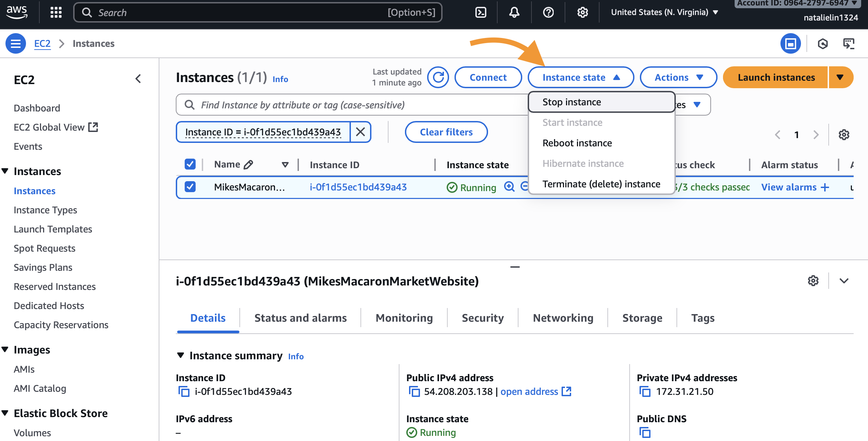The width and height of the screenshot is (868, 441).
Task: Open the AWS services grid menu
Action: 56,13
